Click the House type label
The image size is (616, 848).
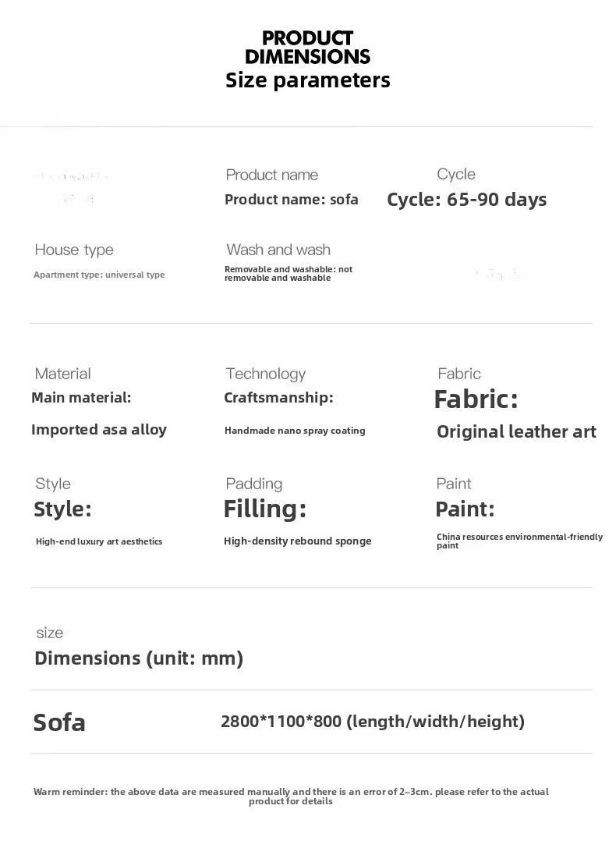74,250
